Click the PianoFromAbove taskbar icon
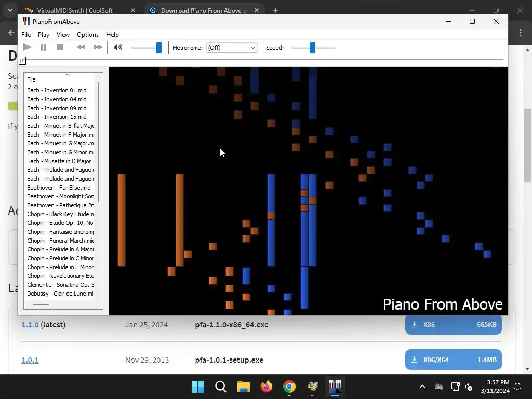 [335, 387]
